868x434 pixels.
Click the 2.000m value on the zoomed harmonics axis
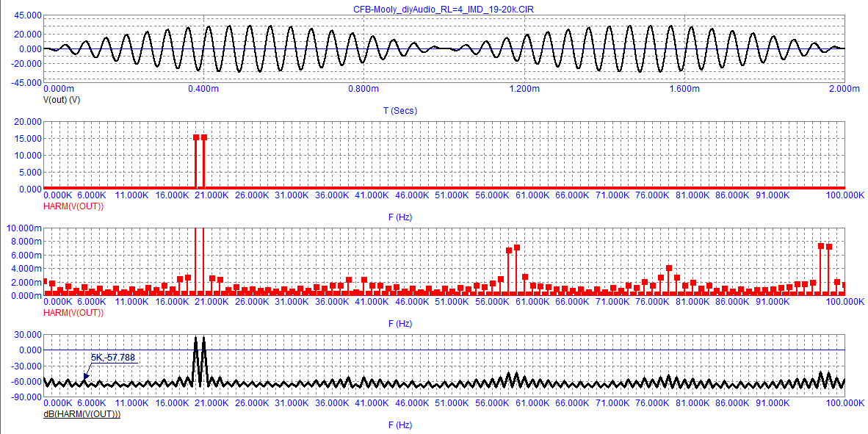point(26,282)
